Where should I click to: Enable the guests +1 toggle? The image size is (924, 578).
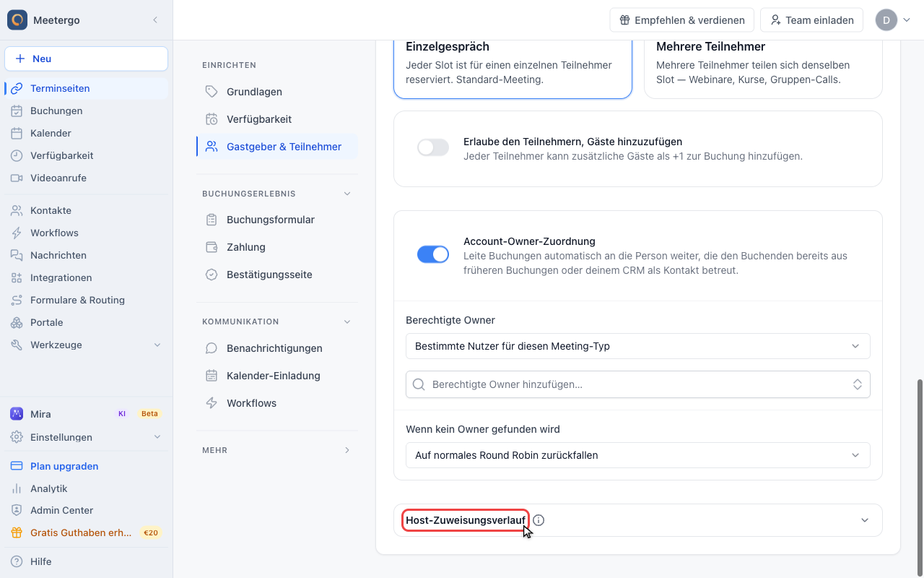coord(433,148)
